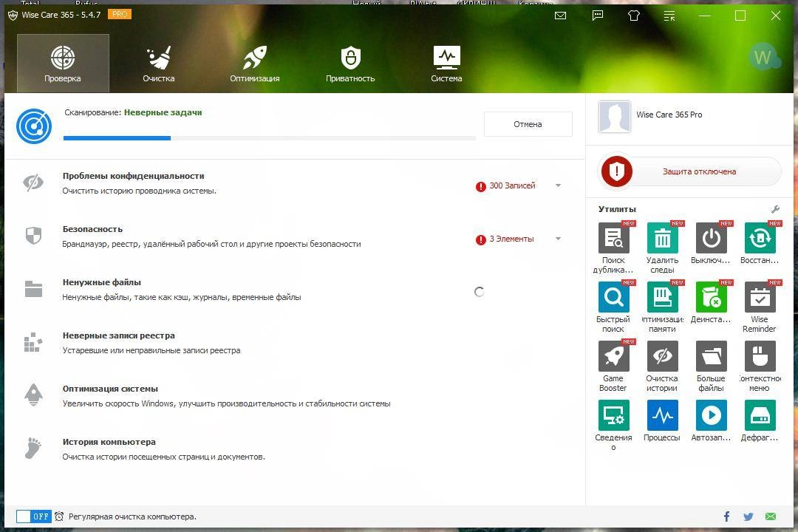798x532 pixels.
Task: Click the utilities wrench settings icon
Action: tap(775, 209)
